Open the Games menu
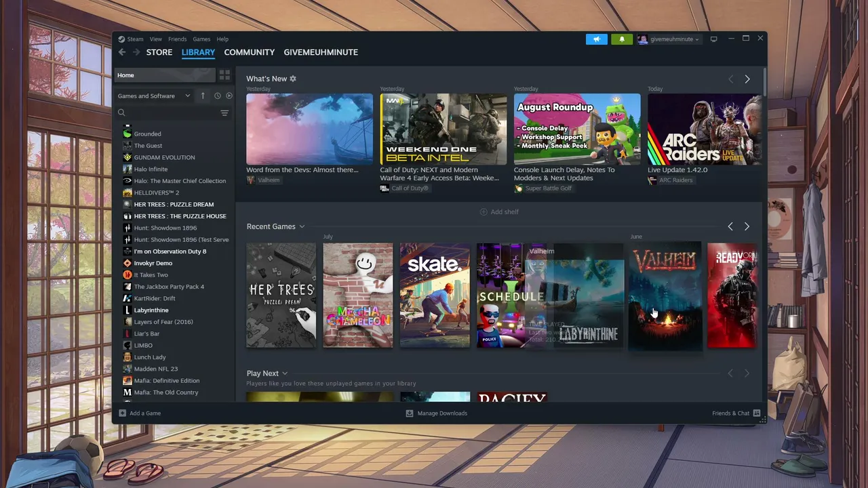The image size is (868, 488). pos(201,39)
